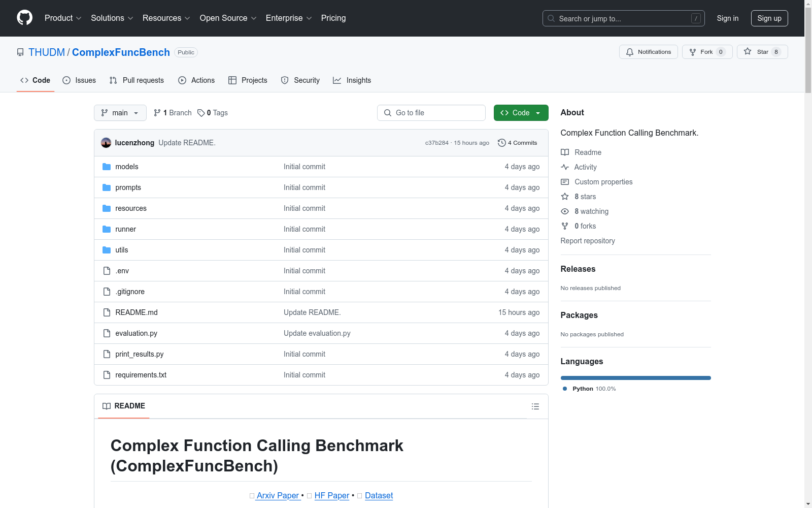812x508 pixels.
Task: Click the runner folder icon
Action: (x=107, y=229)
